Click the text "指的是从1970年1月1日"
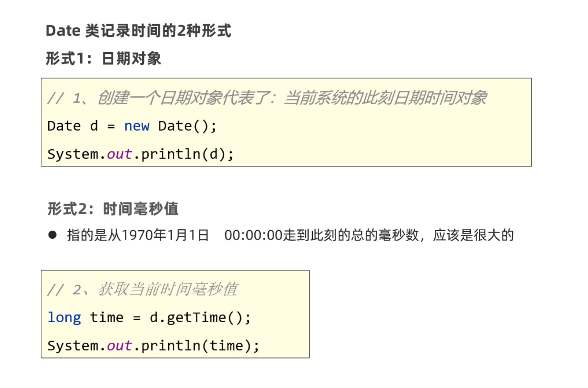This screenshot has width=588, height=388. point(138,235)
